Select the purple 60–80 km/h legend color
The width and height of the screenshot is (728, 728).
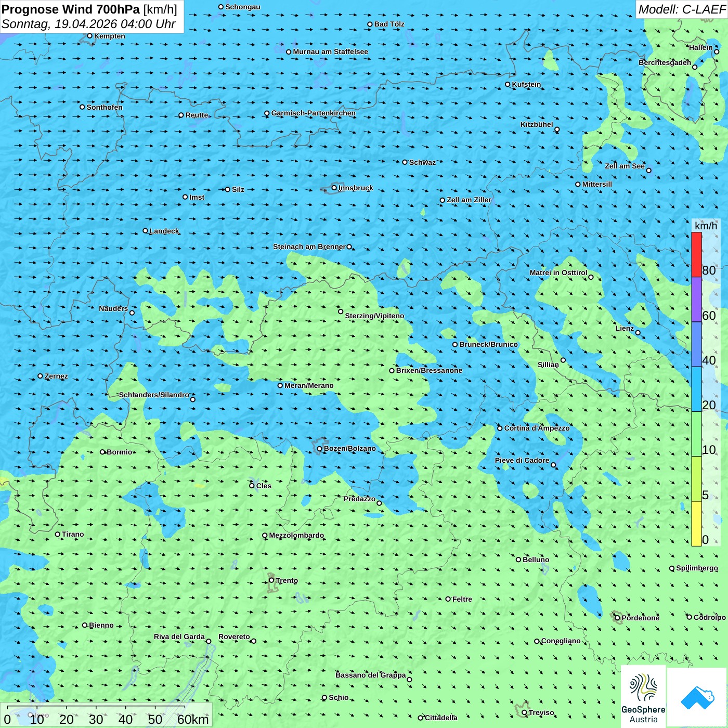pyautogui.click(x=696, y=300)
